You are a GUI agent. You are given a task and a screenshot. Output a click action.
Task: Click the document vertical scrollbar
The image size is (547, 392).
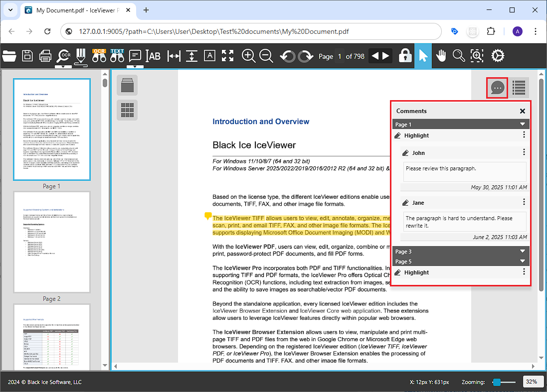click(541, 185)
